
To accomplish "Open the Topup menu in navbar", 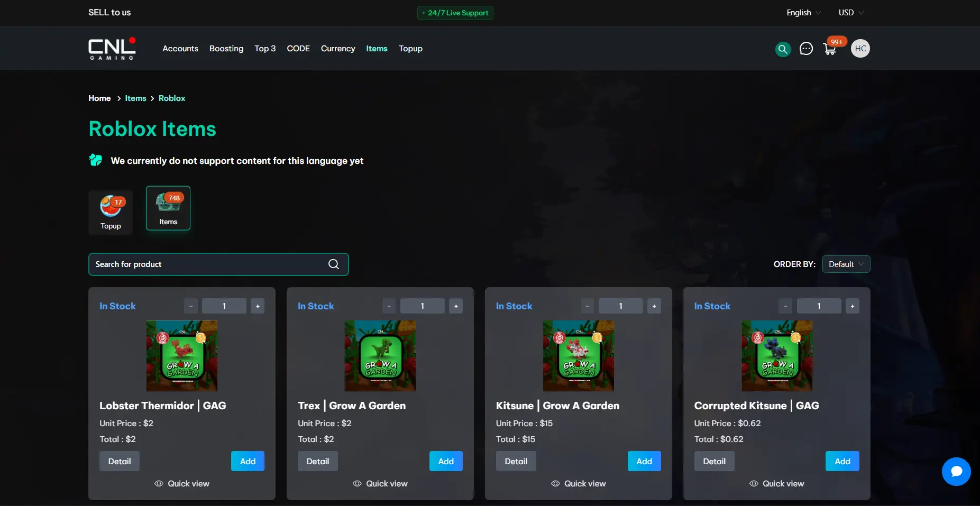I will pos(410,49).
